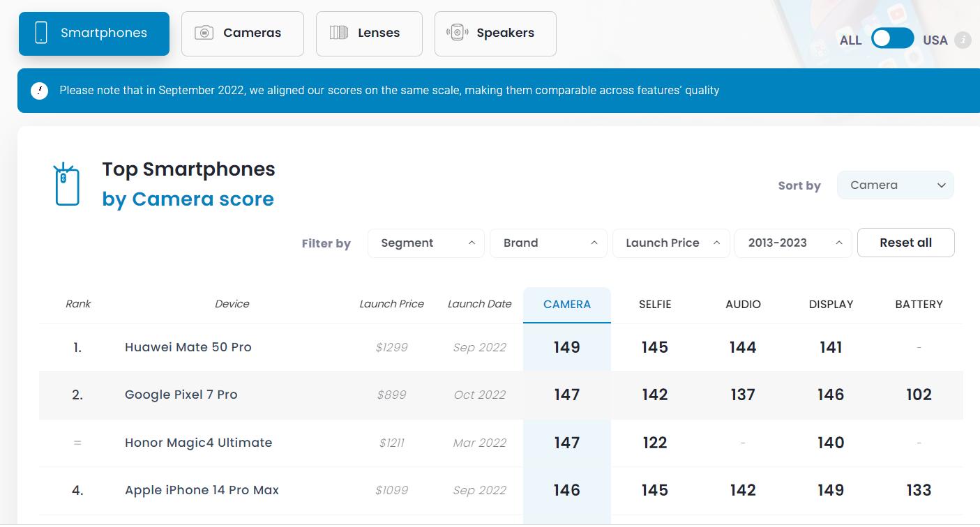
Task: Open the Launch Price filter dropdown
Action: [670, 243]
